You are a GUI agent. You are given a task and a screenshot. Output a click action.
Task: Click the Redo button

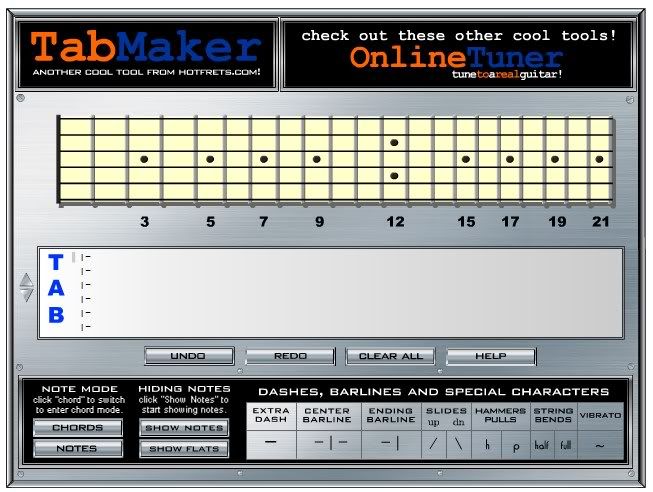click(x=290, y=356)
